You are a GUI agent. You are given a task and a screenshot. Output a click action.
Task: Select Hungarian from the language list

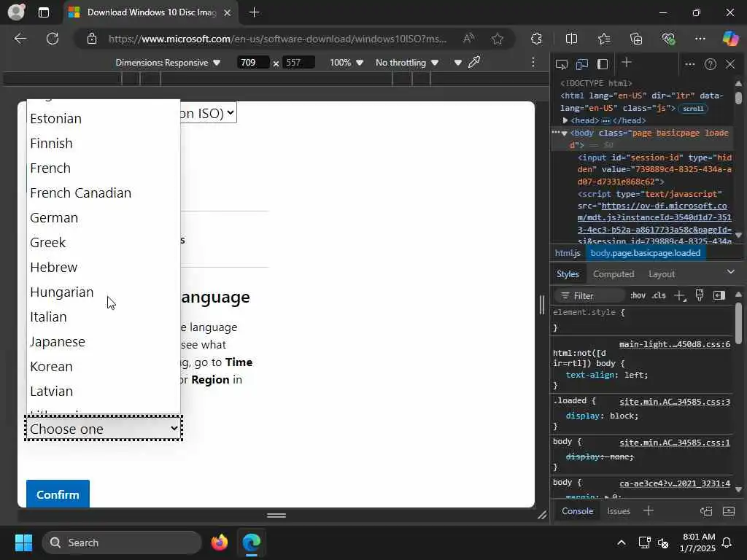(x=104, y=292)
